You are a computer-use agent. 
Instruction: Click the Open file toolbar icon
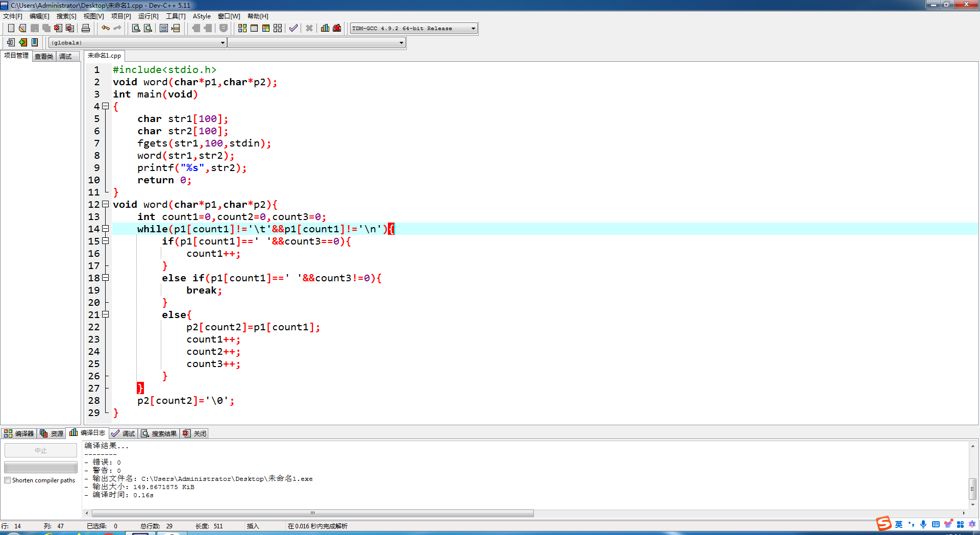(22, 28)
